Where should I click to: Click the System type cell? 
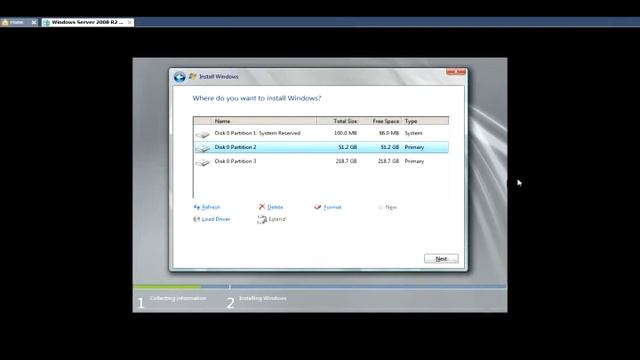click(413, 133)
